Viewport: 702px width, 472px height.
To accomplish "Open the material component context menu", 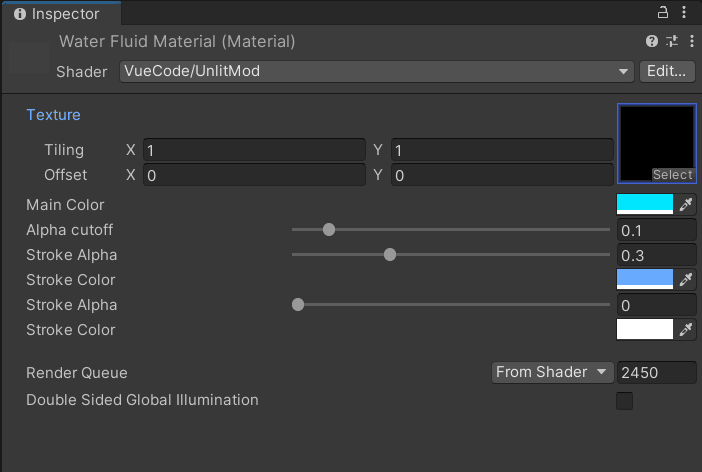I will point(692,41).
